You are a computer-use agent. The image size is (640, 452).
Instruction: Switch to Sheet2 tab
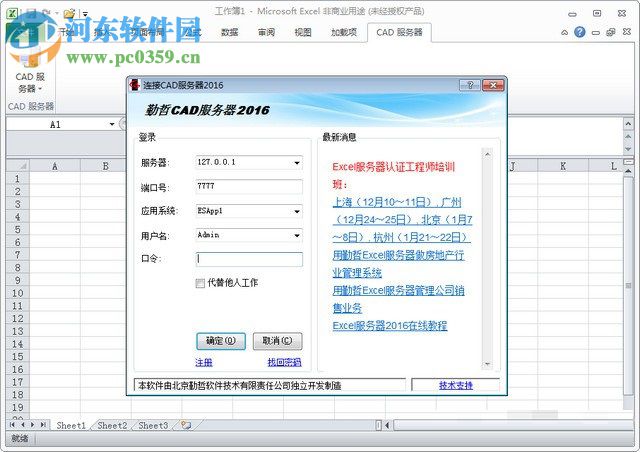coord(112,425)
